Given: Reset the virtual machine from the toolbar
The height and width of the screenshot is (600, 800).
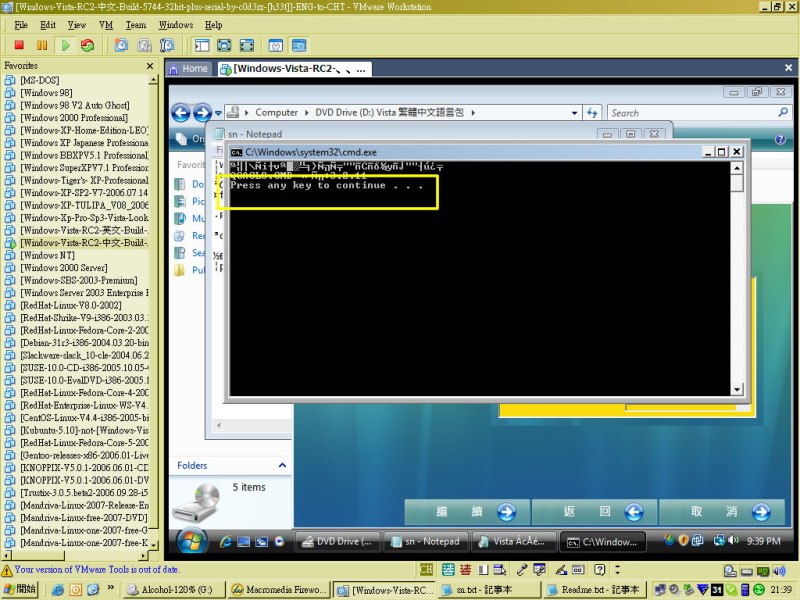Looking at the screenshot, I should click(x=88, y=45).
